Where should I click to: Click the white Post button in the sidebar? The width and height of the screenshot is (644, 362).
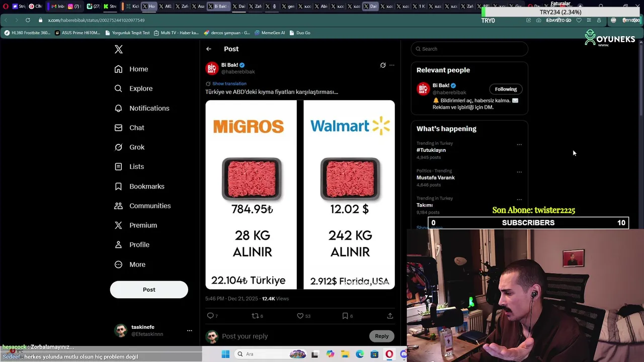[149, 290]
